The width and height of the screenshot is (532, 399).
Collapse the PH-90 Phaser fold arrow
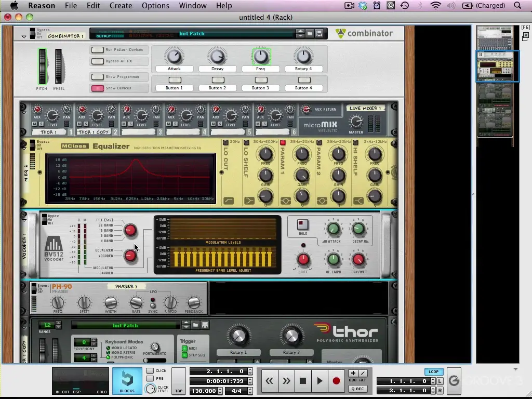pyautogui.click(x=24, y=292)
